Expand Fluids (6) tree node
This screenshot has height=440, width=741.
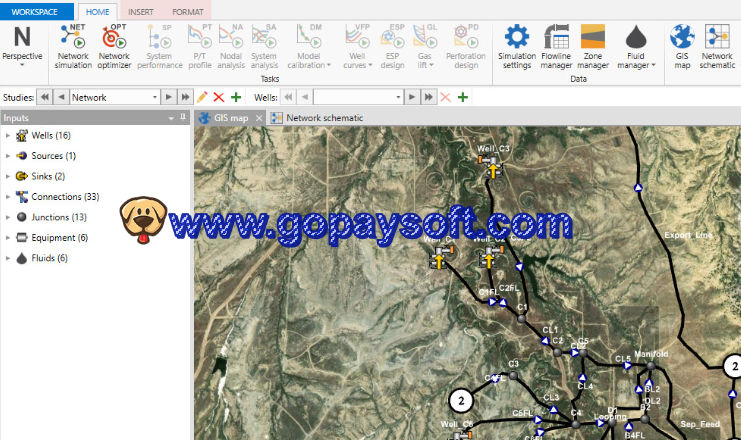click(x=8, y=258)
